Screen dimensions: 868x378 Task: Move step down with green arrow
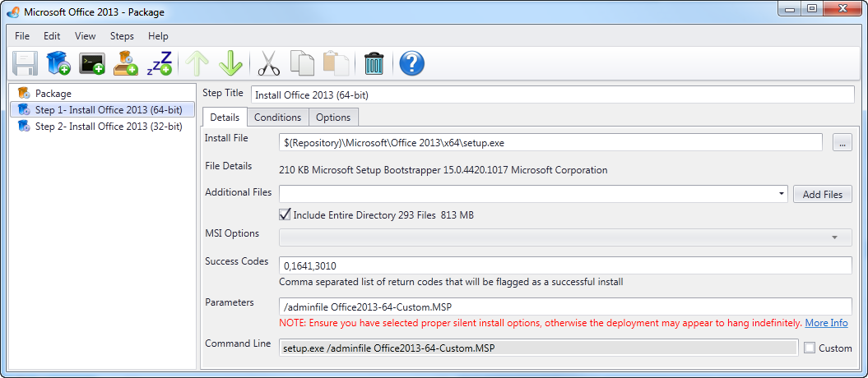point(230,63)
